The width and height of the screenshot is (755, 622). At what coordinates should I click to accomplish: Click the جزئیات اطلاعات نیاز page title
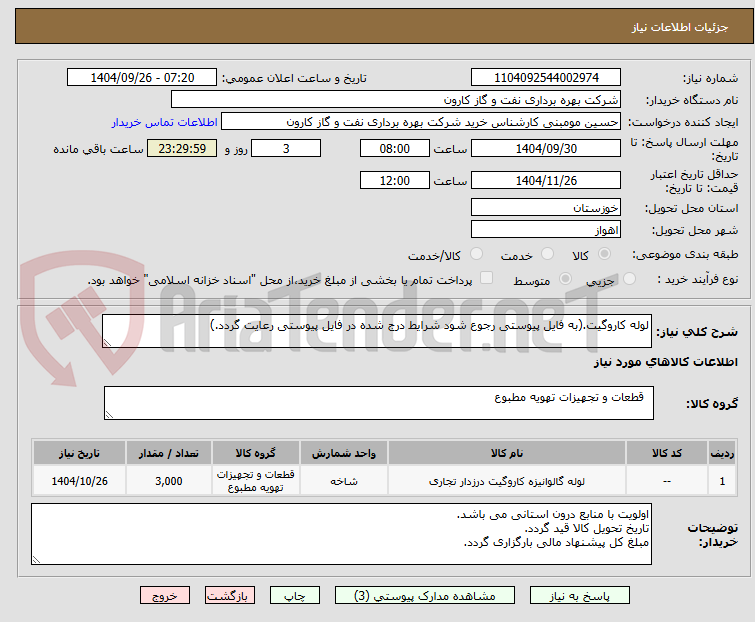point(679,27)
